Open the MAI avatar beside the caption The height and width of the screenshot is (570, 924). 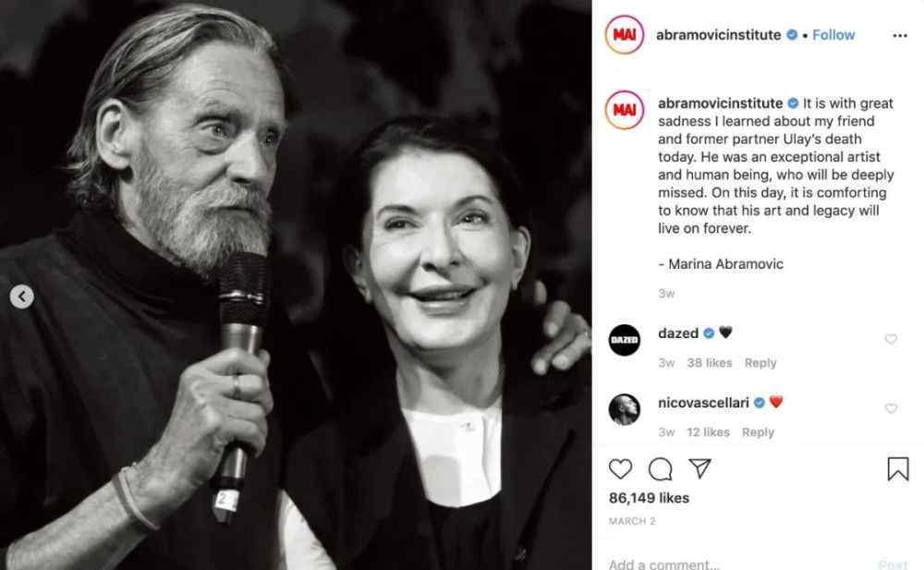point(624,110)
